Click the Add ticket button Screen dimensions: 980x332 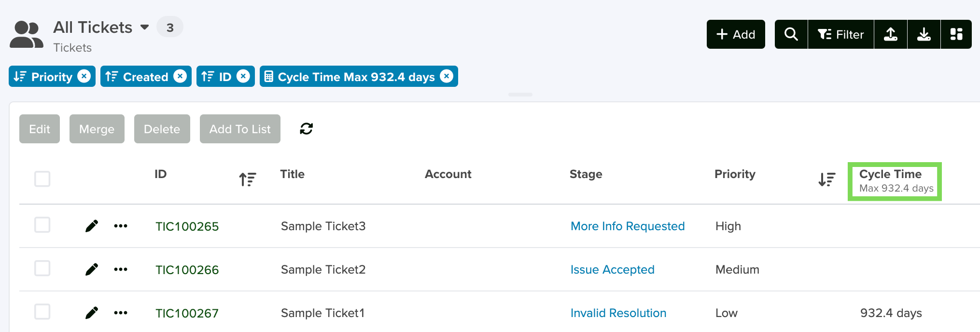pos(736,34)
